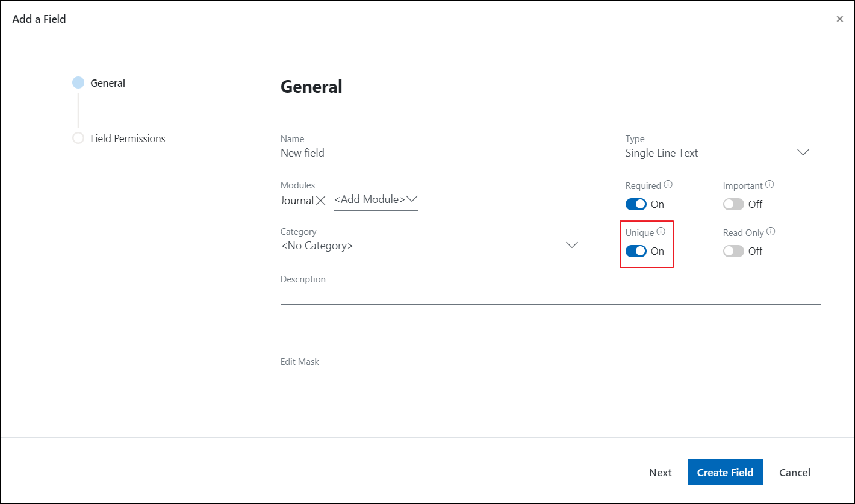Turn off the Required toggle
The width and height of the screenshot is (855, 504).
click(636, 204)
